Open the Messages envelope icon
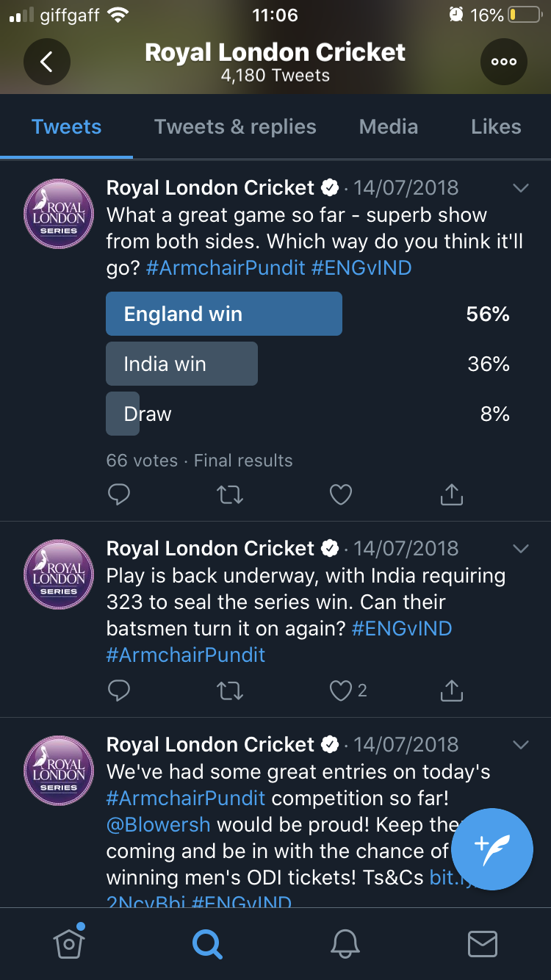This screenshot has height=980, width=551. click(x=483, y=943)
